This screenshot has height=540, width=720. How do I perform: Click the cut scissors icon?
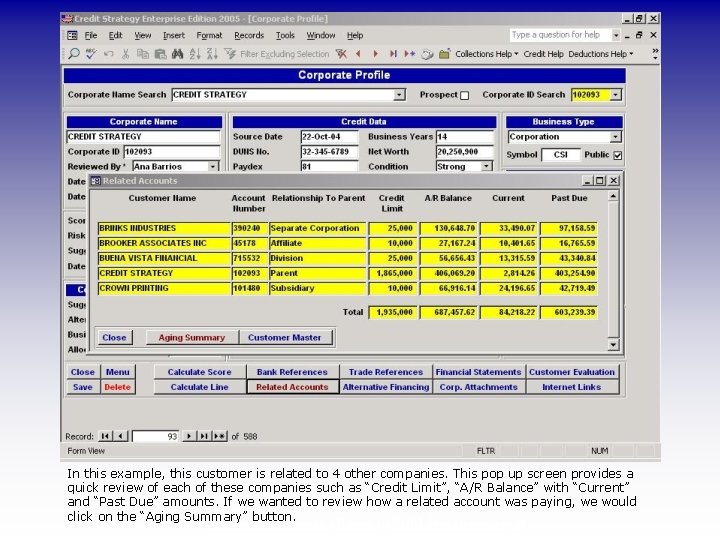pos(125,54)
